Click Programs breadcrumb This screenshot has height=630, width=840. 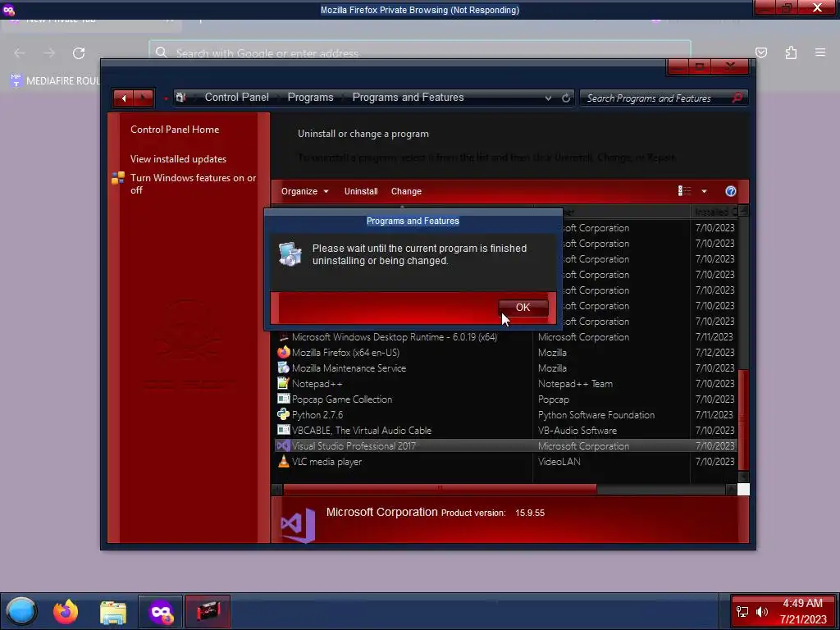(x=310, y=98)
